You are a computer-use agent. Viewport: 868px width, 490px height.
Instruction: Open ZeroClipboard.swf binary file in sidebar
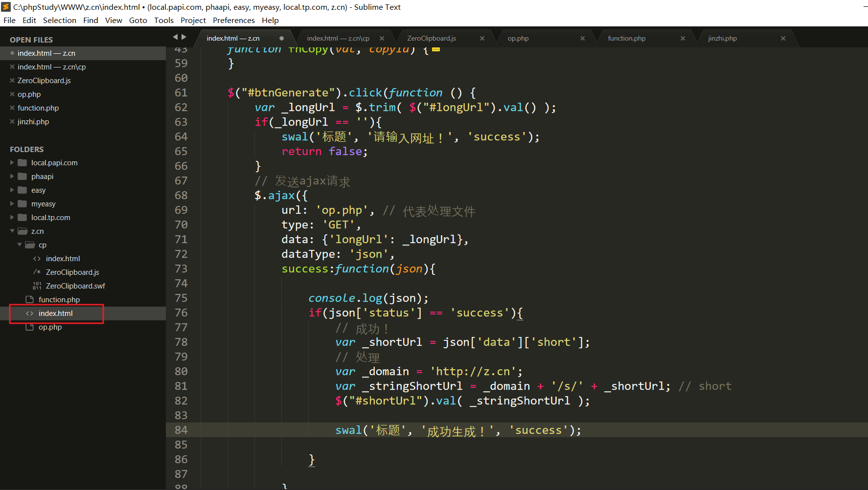[75, 286]
